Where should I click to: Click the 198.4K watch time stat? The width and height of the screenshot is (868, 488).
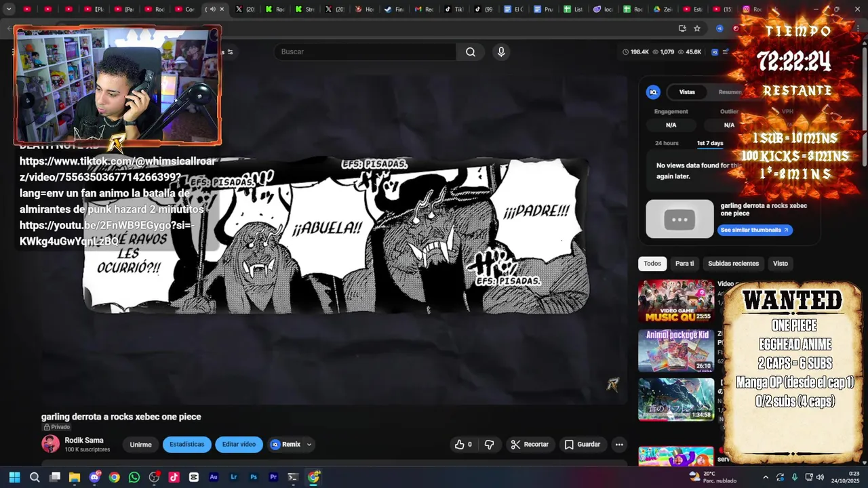coord(635,52)
